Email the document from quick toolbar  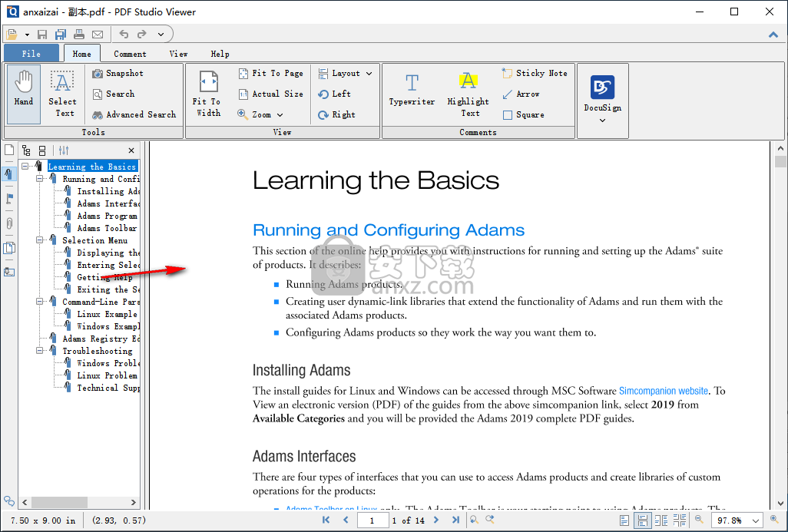[98, 34]
